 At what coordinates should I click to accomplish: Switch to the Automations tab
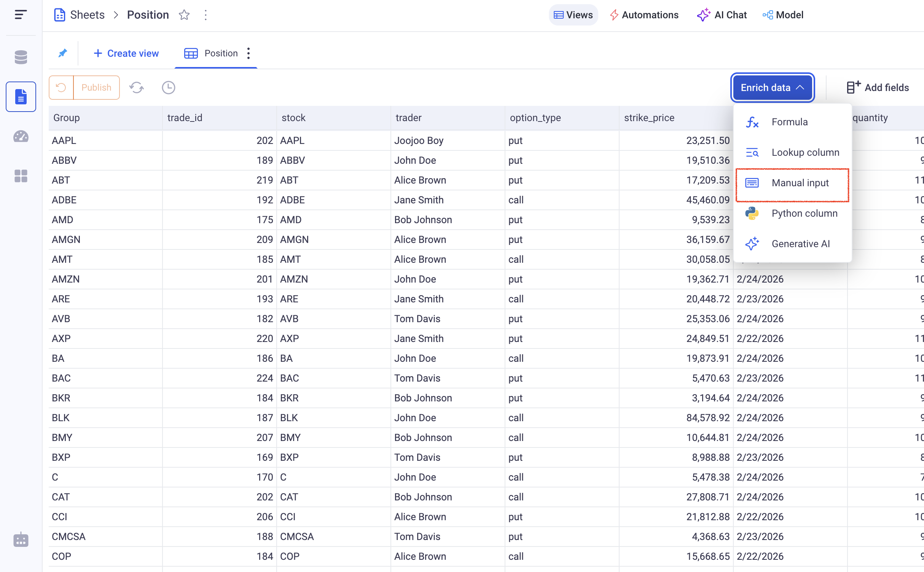[644, 15]
